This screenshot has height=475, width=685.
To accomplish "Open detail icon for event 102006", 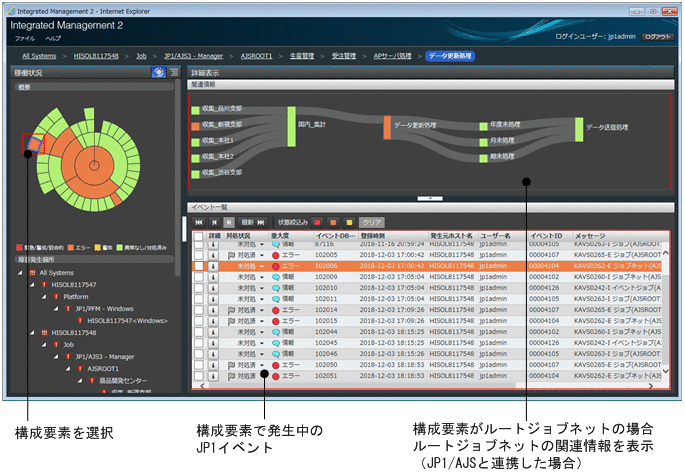I will 213,266.
